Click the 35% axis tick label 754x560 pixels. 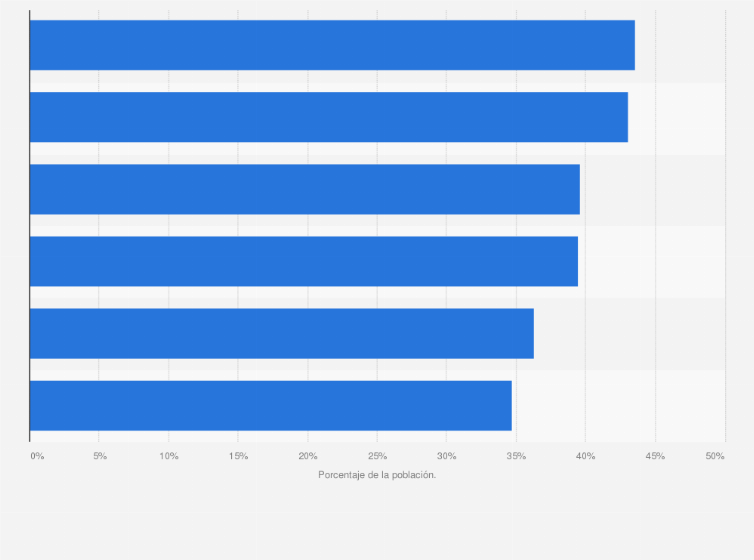(x=516, y=456)
